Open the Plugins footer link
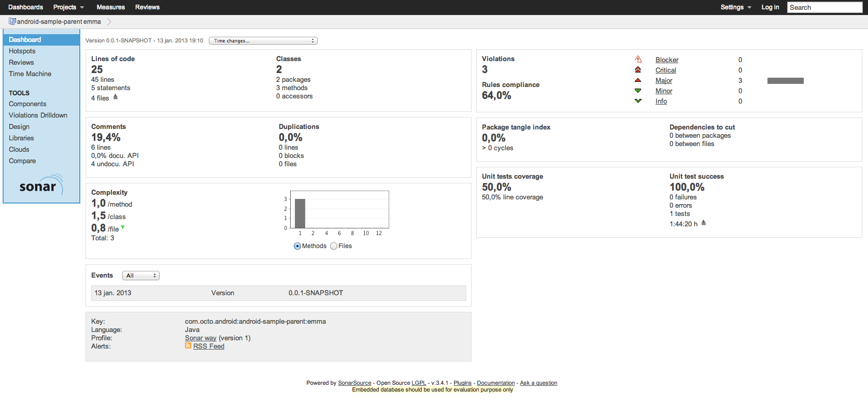The height and width of the screenshot is (419, 868). pyautogui.click(x=463, y=383)
